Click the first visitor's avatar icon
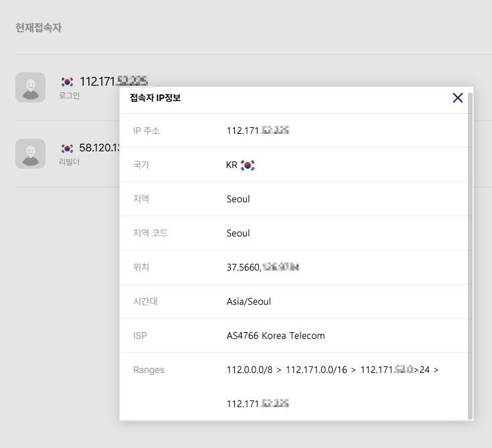The height and width of the screenshot is (448, 492). click(x=30, y=87)
